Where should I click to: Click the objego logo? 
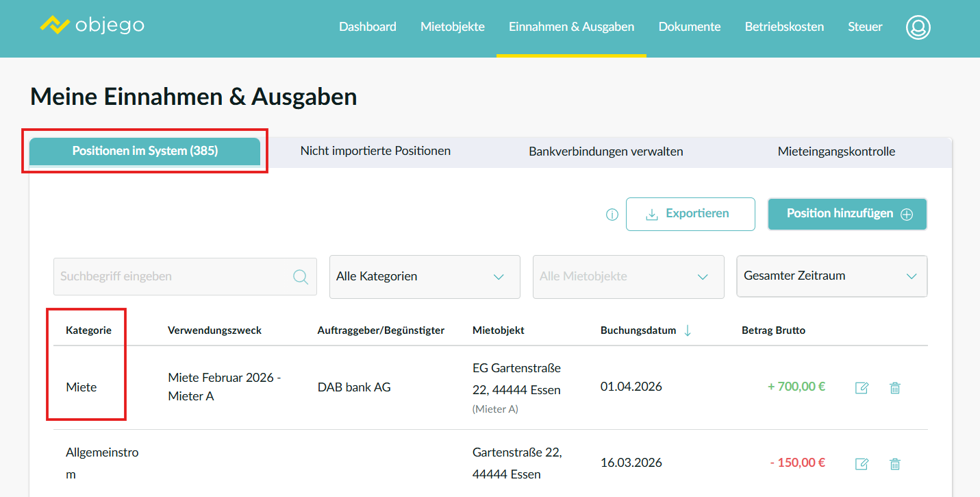coord(92,26)
